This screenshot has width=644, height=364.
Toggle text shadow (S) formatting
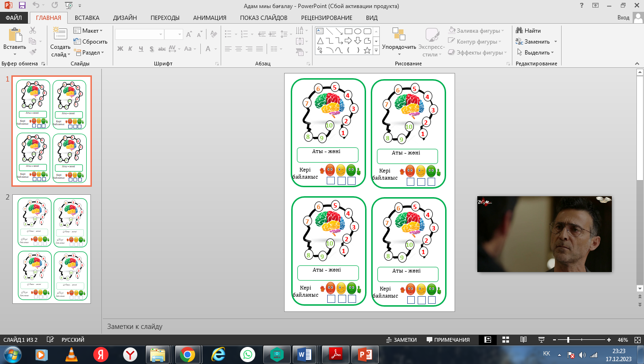pyautogui.click(x=152, y=49)
